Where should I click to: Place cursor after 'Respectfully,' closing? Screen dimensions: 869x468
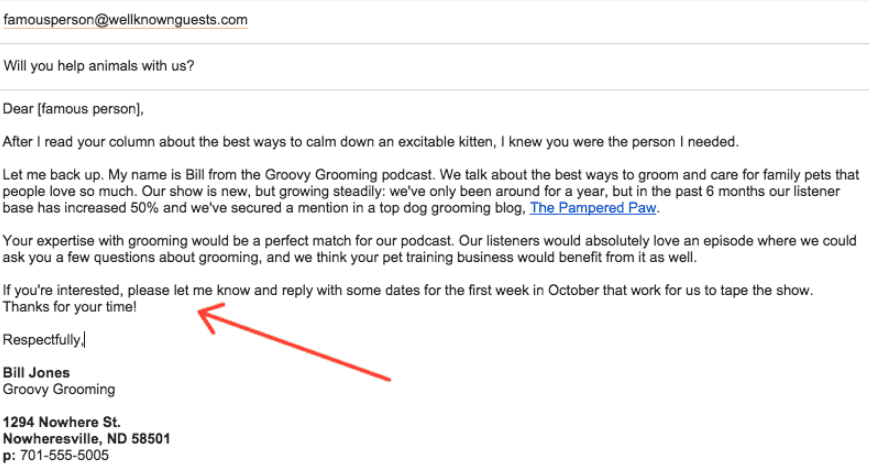pyautogui.click(x=84, y=340)
